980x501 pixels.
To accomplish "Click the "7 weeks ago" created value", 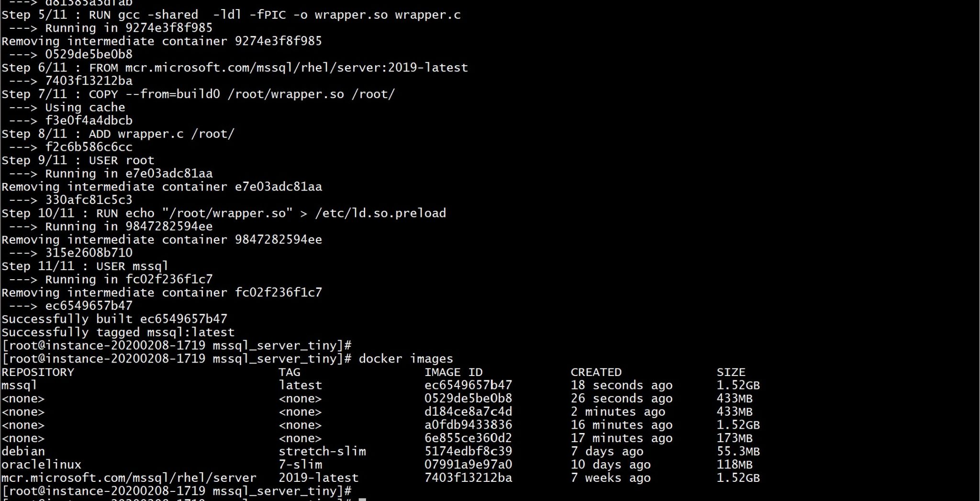I will click(x=610, y=478).
